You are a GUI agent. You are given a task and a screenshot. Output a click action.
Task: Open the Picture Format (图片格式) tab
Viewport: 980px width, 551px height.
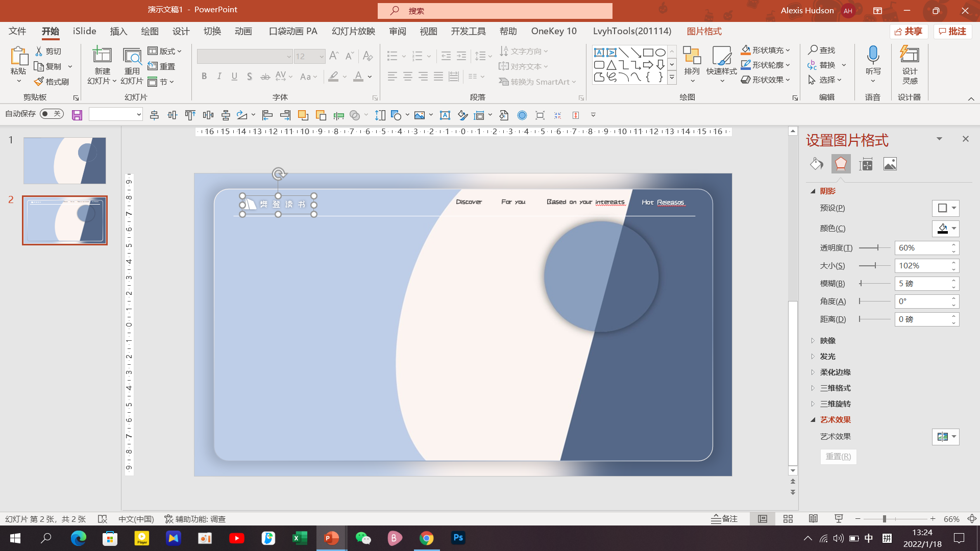coord(704,31)
